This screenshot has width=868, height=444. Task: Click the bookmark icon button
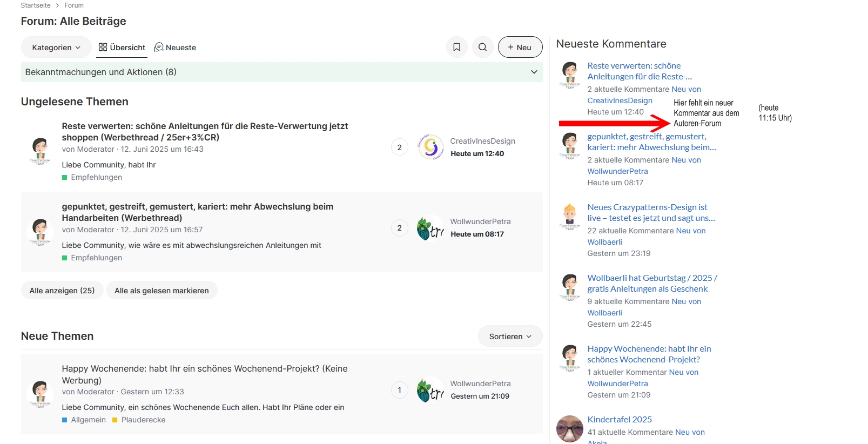pyautogui.click(x=456, y=48)
